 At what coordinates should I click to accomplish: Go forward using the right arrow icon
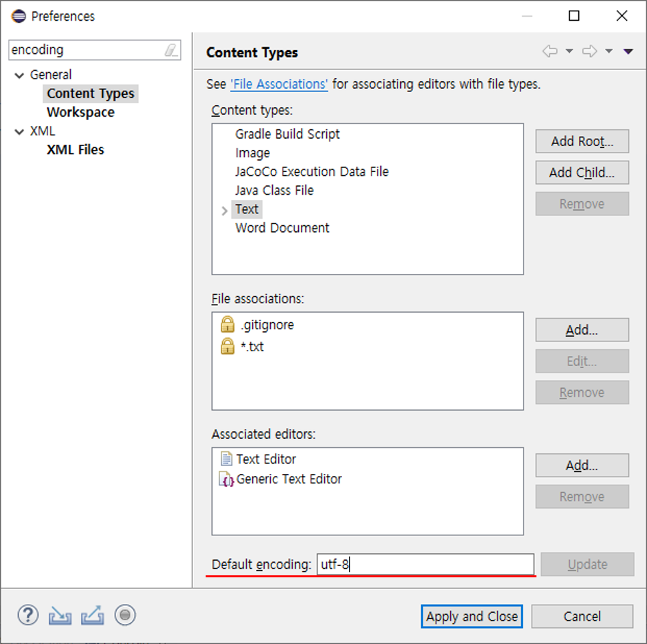(589, 52)
